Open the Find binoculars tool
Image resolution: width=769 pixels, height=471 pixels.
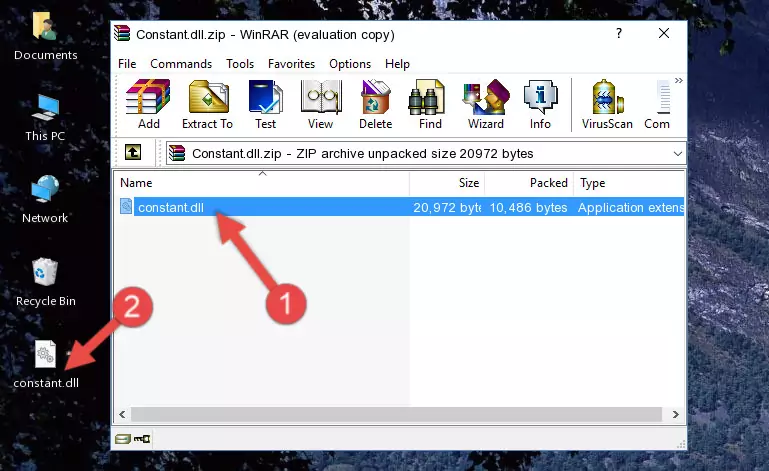430,105
